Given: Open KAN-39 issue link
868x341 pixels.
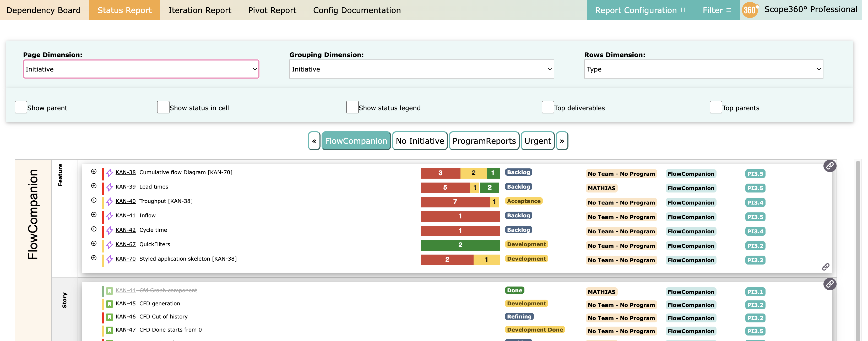Looking at the screenshot, I should [x=126, y=187].
